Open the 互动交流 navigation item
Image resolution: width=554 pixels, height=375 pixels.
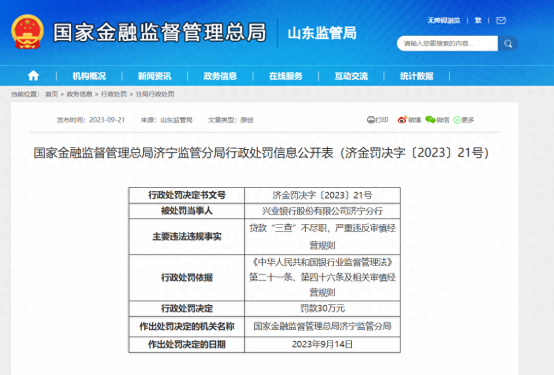(351, 76)
